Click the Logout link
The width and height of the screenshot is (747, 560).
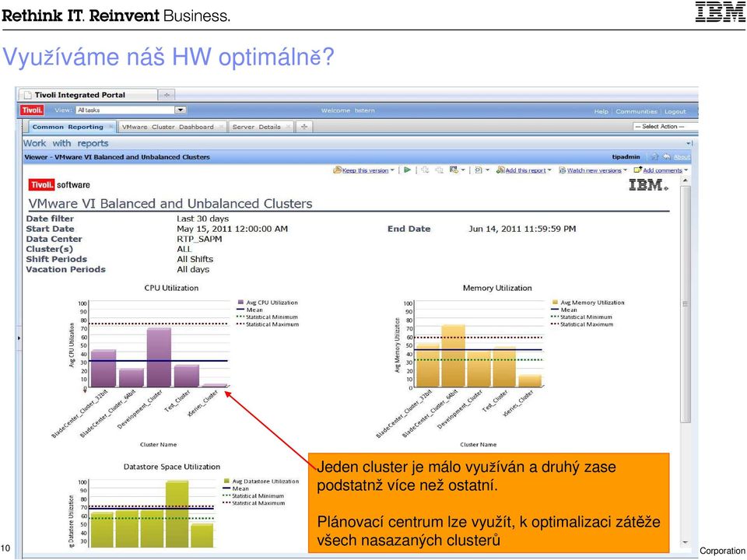pos(675,111)
